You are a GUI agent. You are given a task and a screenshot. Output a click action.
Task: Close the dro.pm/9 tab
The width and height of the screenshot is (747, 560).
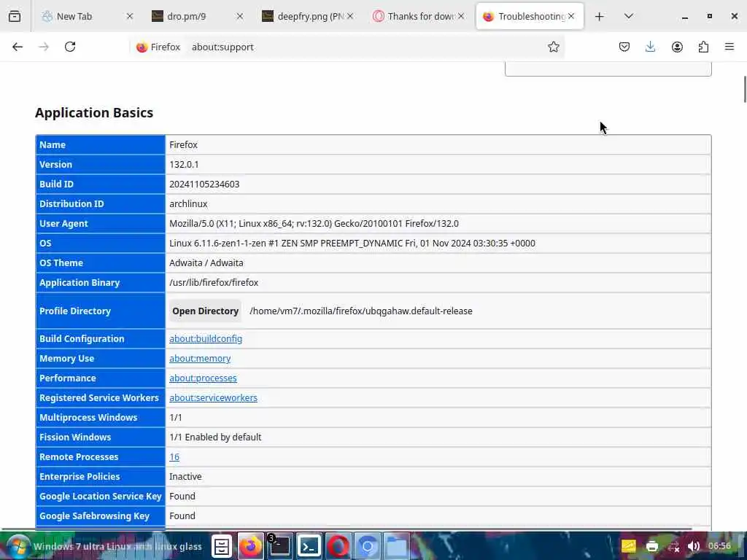coord(239,16)
